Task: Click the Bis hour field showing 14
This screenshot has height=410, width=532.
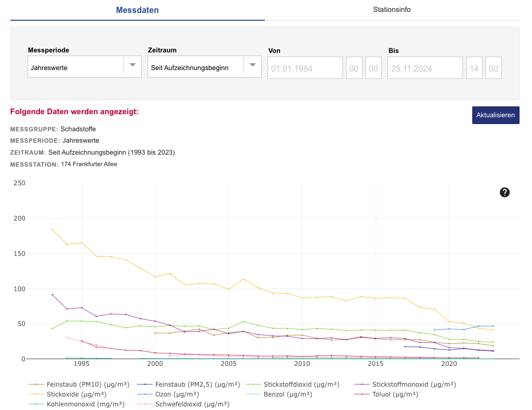Action: pyautogui.click(x=474, y=68)
